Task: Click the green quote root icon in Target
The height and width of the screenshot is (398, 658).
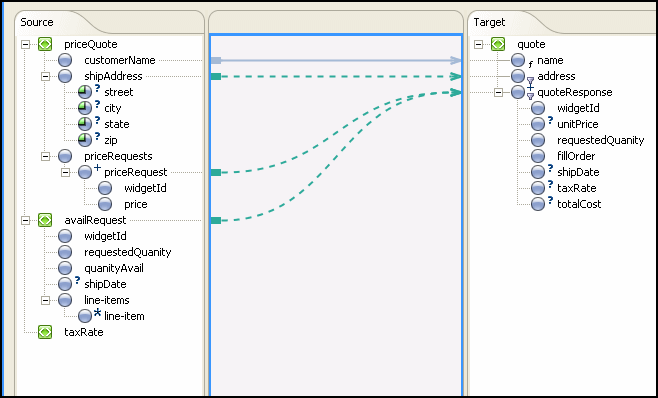Action: pyautogui.click(x=498, y=44)
